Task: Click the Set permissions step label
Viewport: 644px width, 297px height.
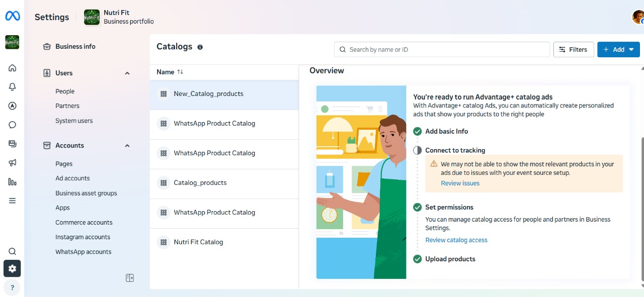Action: (x=449, y=207)
